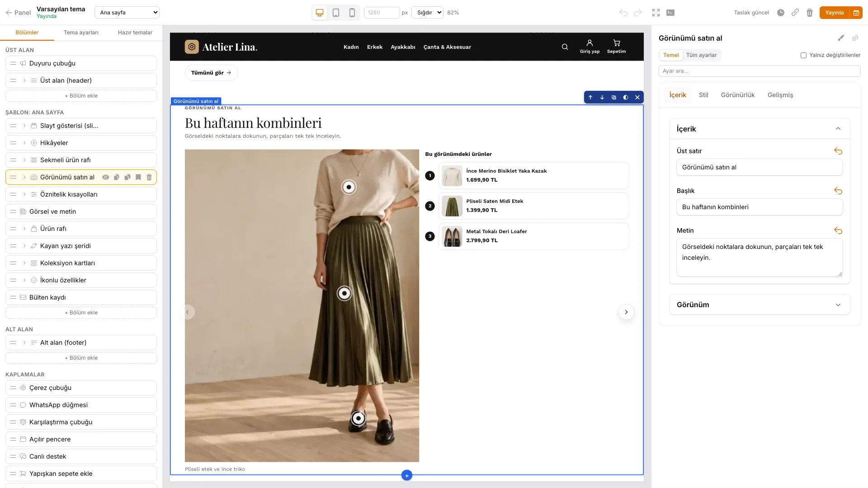This screenshot has height=488, width=868.
Task: Click the paintbrush icon in settings panel
Action: (841, 38)
